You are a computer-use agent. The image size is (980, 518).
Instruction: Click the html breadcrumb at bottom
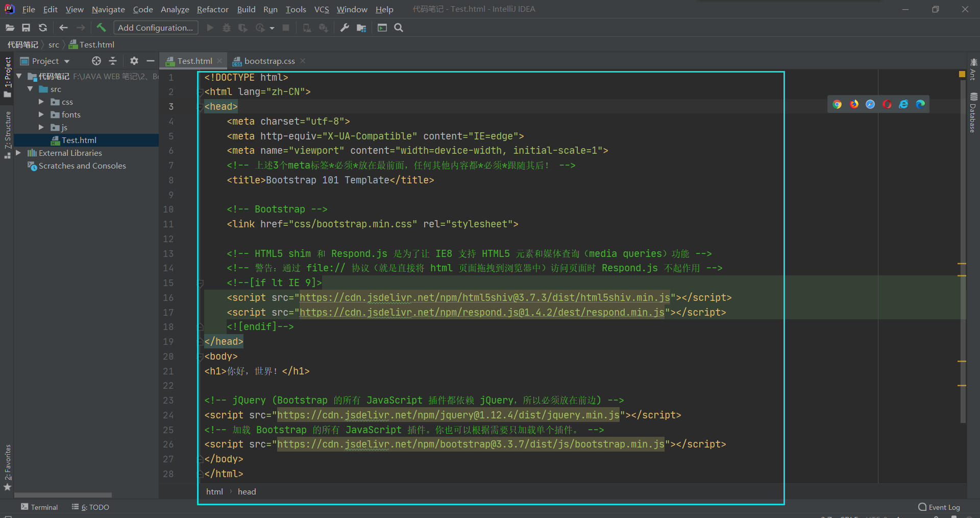214,491
